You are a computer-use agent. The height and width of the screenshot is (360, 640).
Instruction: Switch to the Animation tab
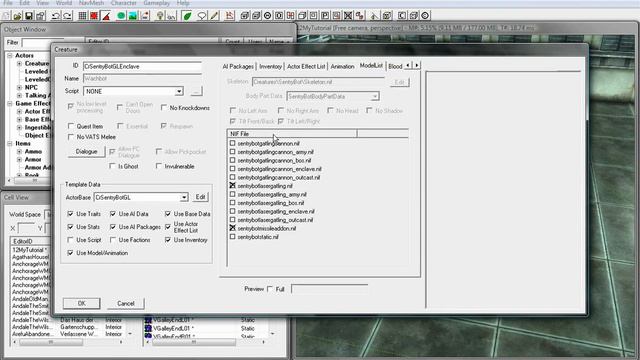pyautogui.click(x=342, y=67)
